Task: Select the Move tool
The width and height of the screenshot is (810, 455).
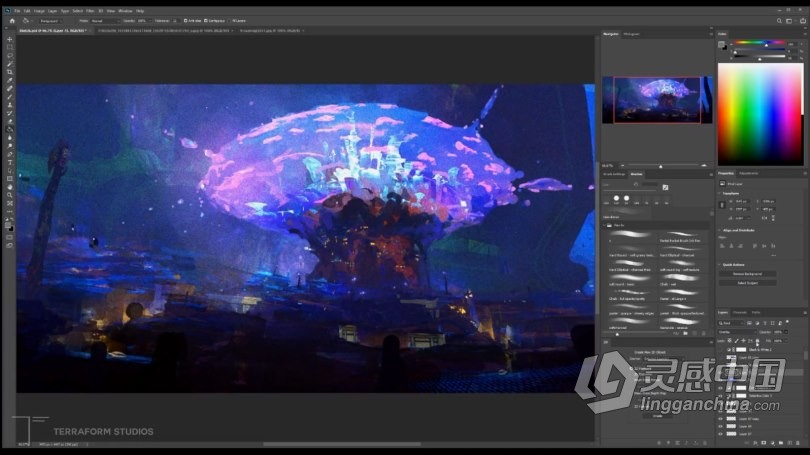Action: 10,39
